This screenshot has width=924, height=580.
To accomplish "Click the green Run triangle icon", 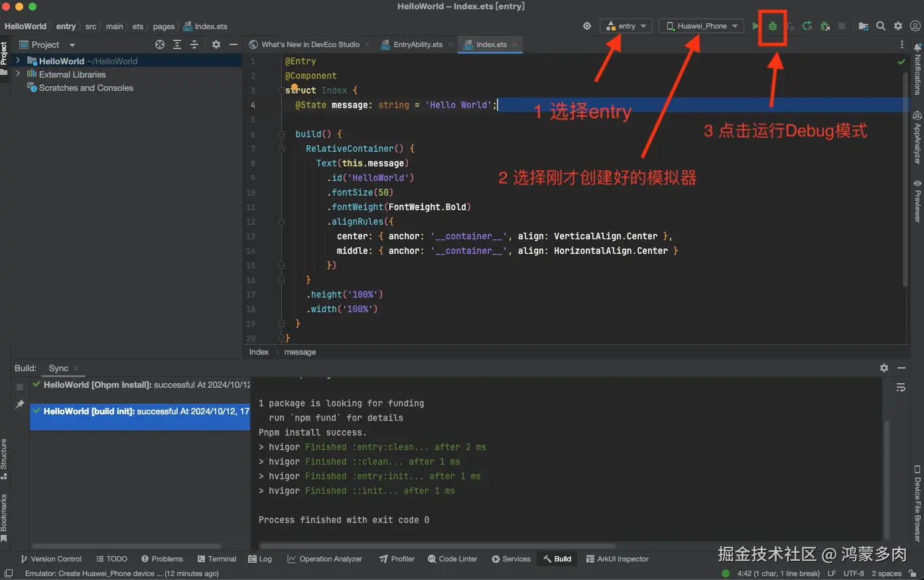I will (756, 26).
